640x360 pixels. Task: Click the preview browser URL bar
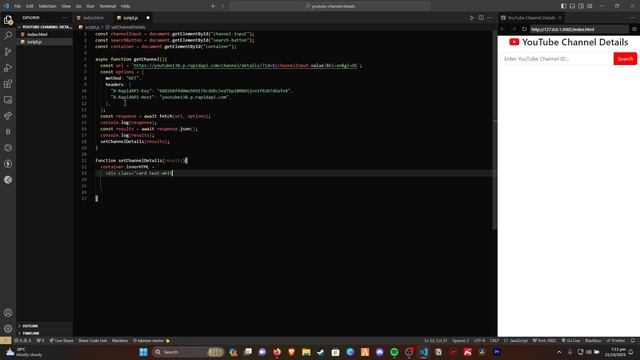coord(579,29)
